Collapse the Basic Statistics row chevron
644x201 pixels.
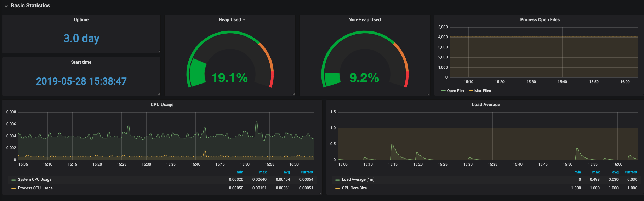coord(6,6)
